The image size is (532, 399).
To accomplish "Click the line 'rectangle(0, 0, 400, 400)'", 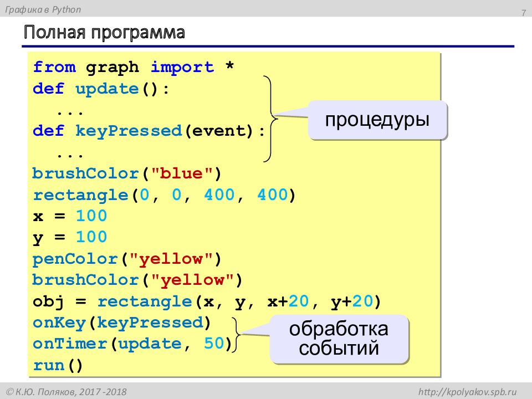I will click(164, 195).
